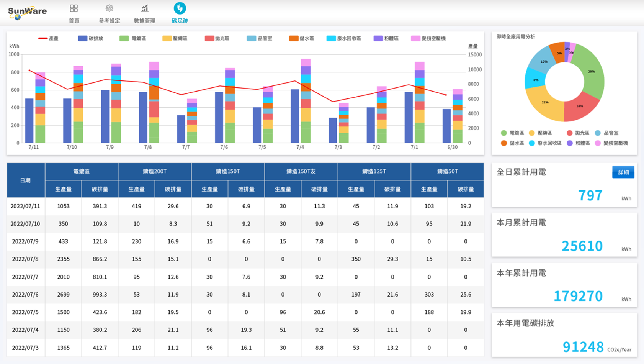The height and width of the screenshot is (364, 644).
Task: Click the SunWare logo
Action: click(27, 12)
